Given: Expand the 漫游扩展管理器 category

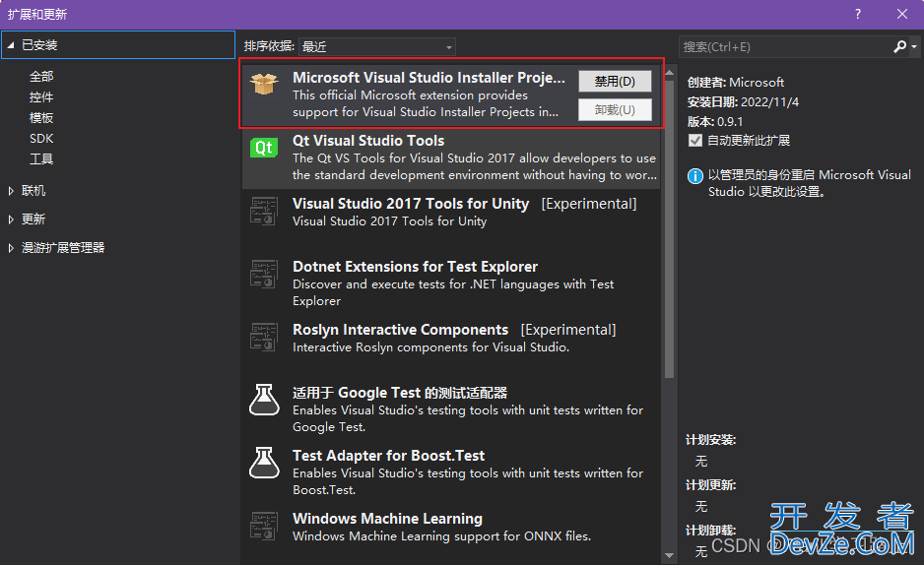Looking at the screenshot, I should (x=11, y=248).
